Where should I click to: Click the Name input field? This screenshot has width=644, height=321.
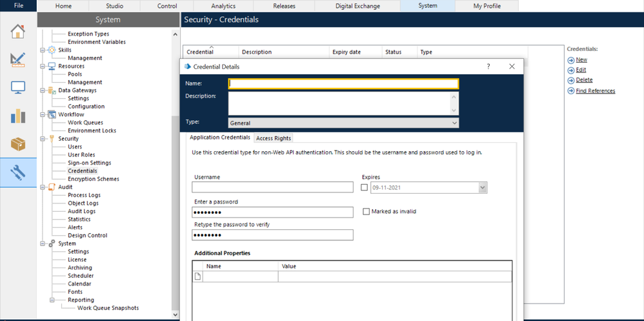[343, 83]
